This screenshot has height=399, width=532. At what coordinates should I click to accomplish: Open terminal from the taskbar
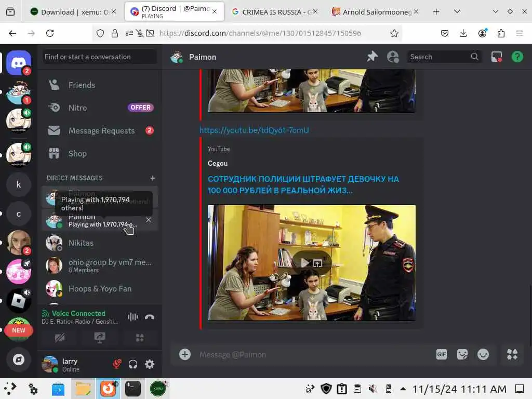click(132, 389)
